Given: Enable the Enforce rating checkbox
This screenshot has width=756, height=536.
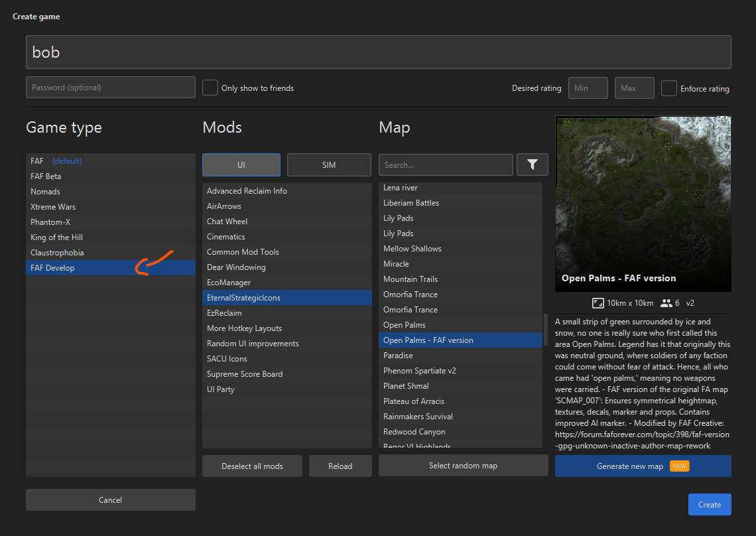Looking at the screenshot, I should (668, 88).
